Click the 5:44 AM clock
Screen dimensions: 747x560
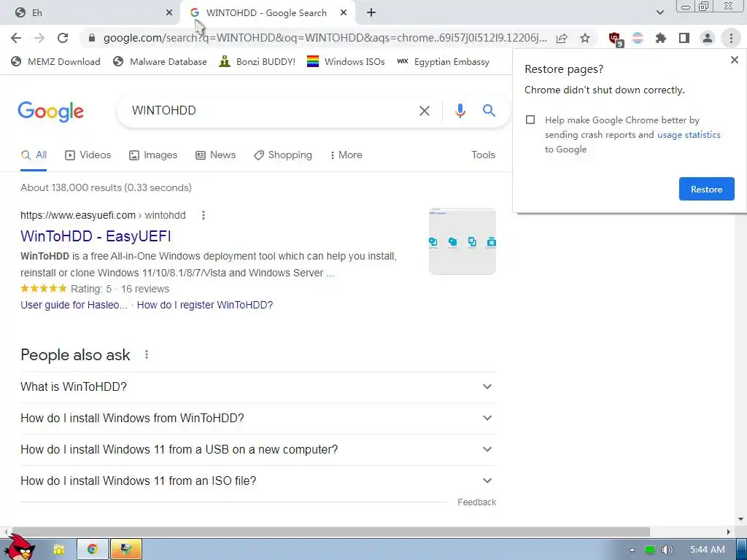[708, 550]
